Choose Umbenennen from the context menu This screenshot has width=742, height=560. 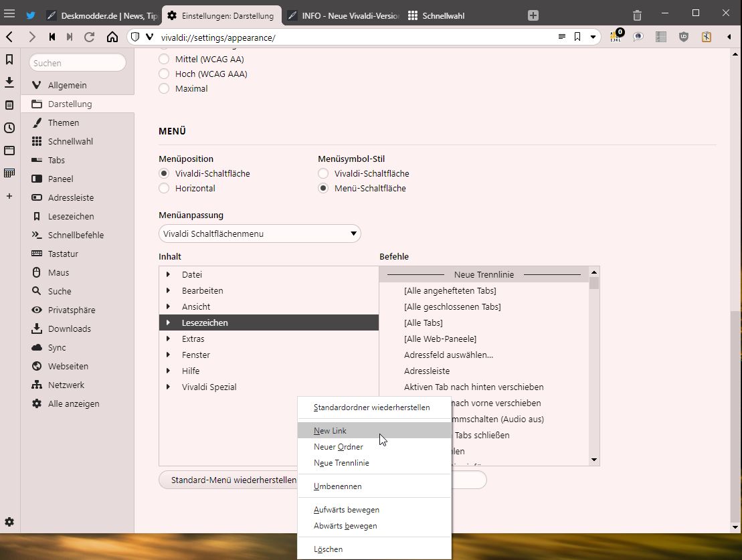click(x=374, y=486)
